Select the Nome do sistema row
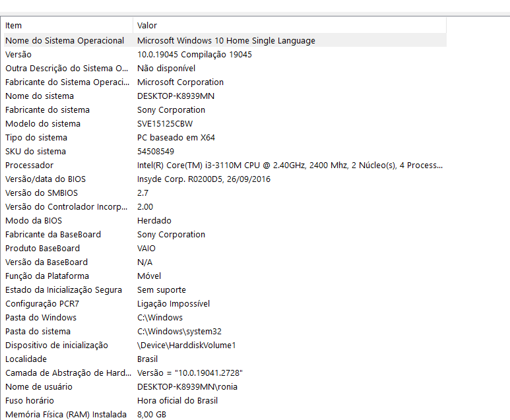Viewport: 510px width, 420px height. point(225,96)
